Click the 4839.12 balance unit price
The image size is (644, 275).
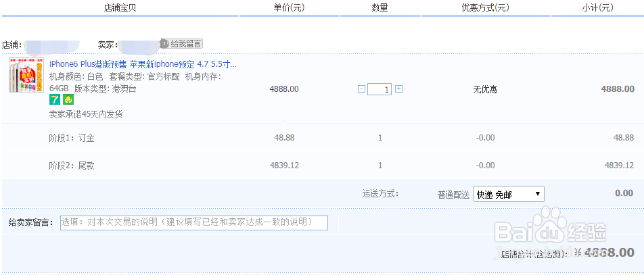click(284, 166)
